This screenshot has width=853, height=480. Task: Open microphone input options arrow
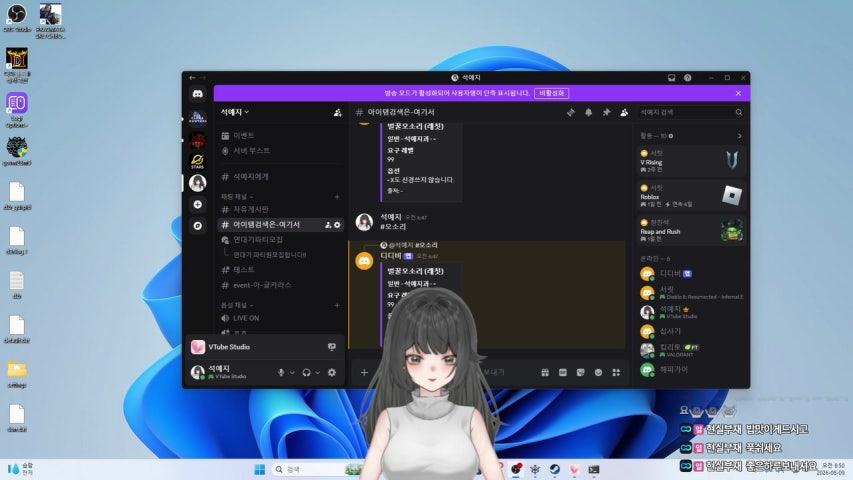pyautogui.click(x=292, y=373)
